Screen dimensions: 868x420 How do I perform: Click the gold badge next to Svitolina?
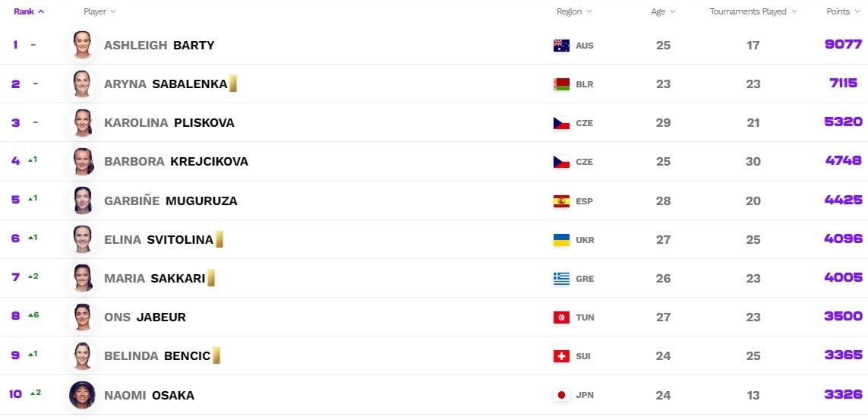pos(219,239)
